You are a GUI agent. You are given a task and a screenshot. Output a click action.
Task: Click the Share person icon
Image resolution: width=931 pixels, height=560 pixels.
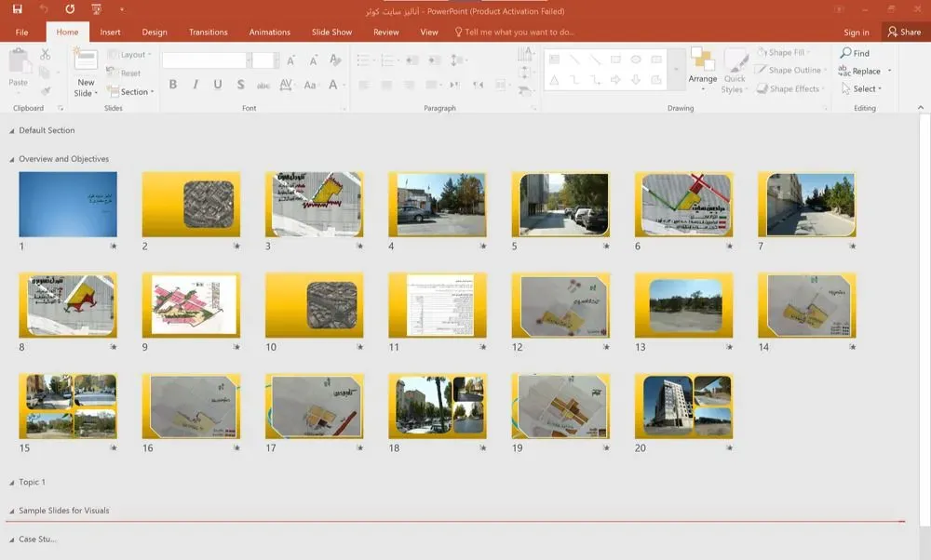[892, 32]
